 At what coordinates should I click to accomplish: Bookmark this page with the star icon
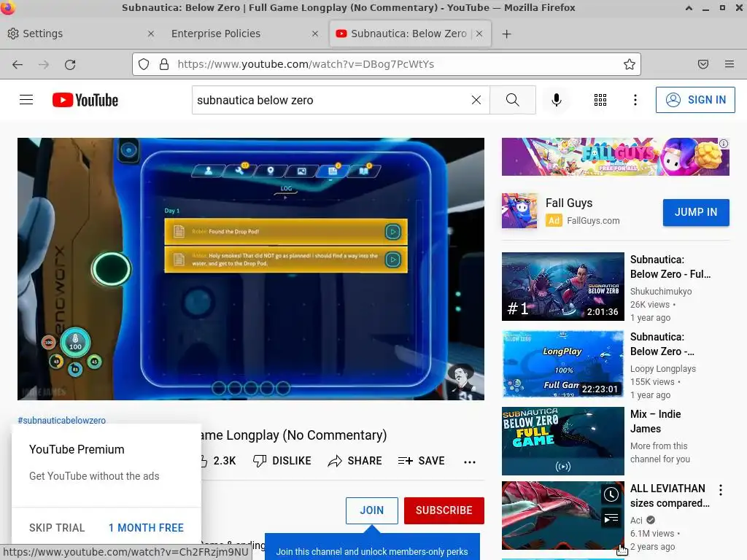(630, 64)
